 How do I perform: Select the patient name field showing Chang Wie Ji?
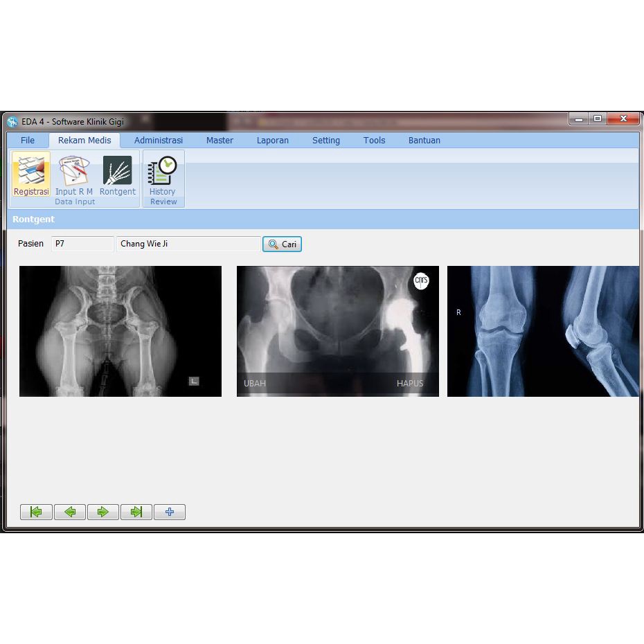[187, 244]
